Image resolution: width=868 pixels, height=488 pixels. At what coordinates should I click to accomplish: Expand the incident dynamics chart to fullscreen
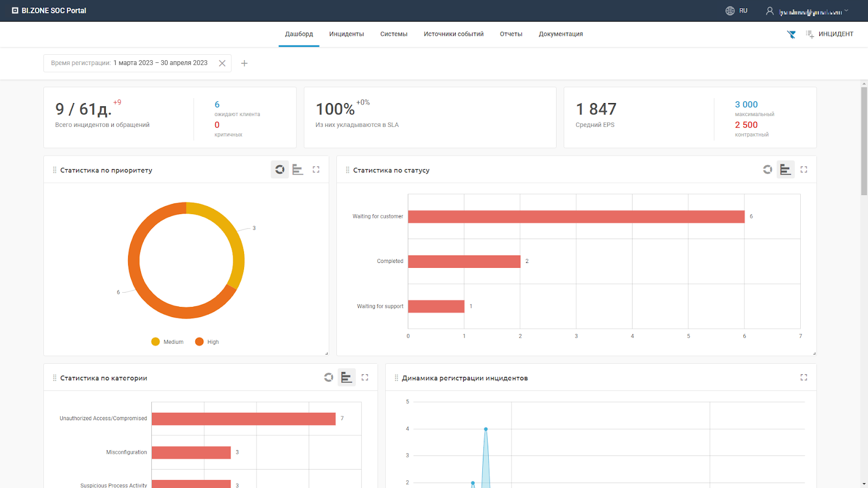point(803,377)
